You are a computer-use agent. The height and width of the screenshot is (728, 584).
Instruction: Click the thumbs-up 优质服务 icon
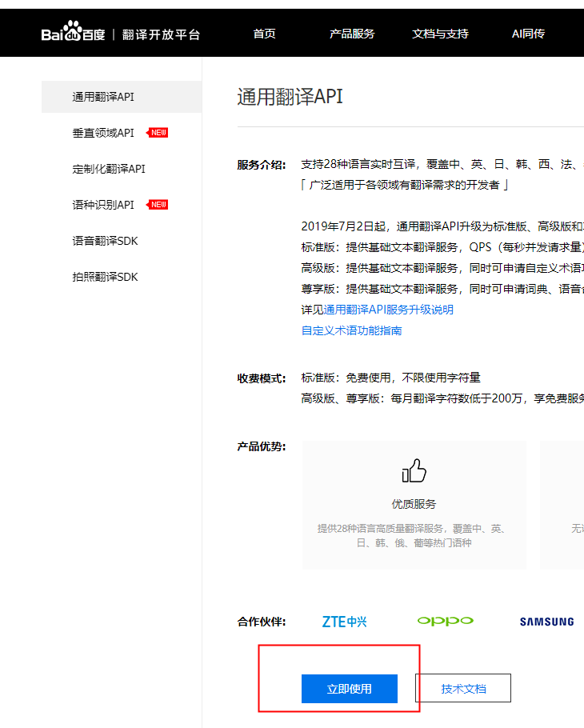click(x=414, y=470)
